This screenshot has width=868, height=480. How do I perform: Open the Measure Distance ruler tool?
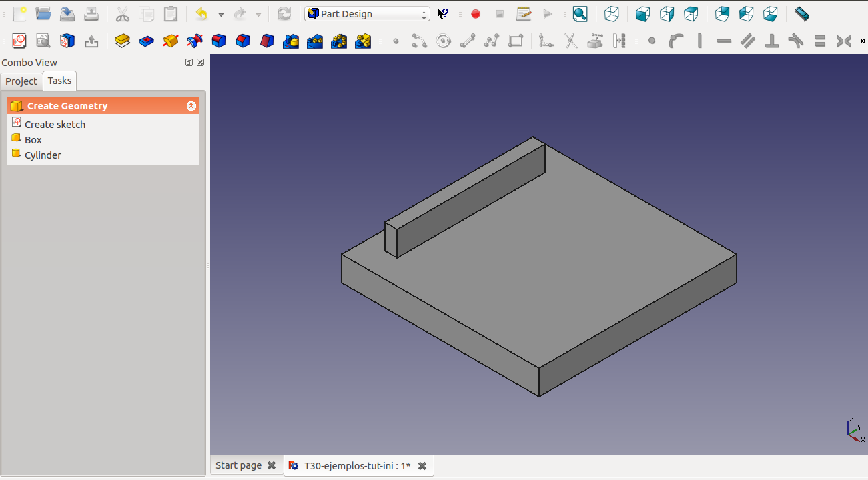[x=801, y=14]
